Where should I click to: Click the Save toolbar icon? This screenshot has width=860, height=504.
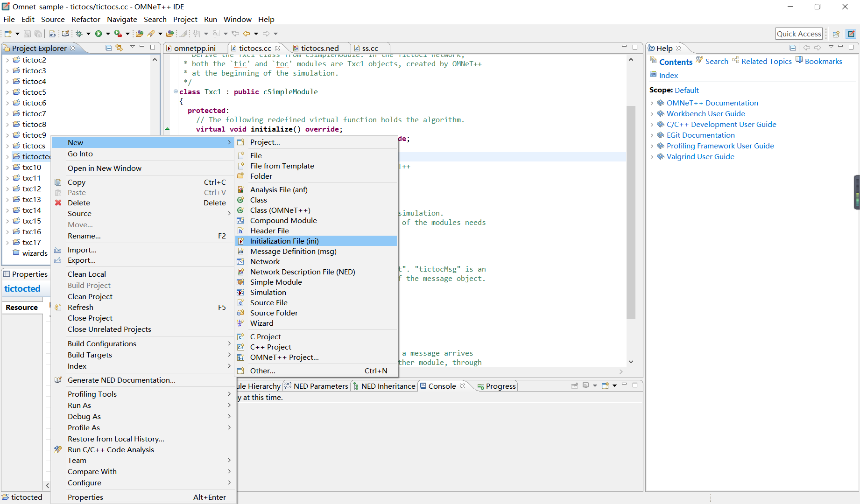27,34
